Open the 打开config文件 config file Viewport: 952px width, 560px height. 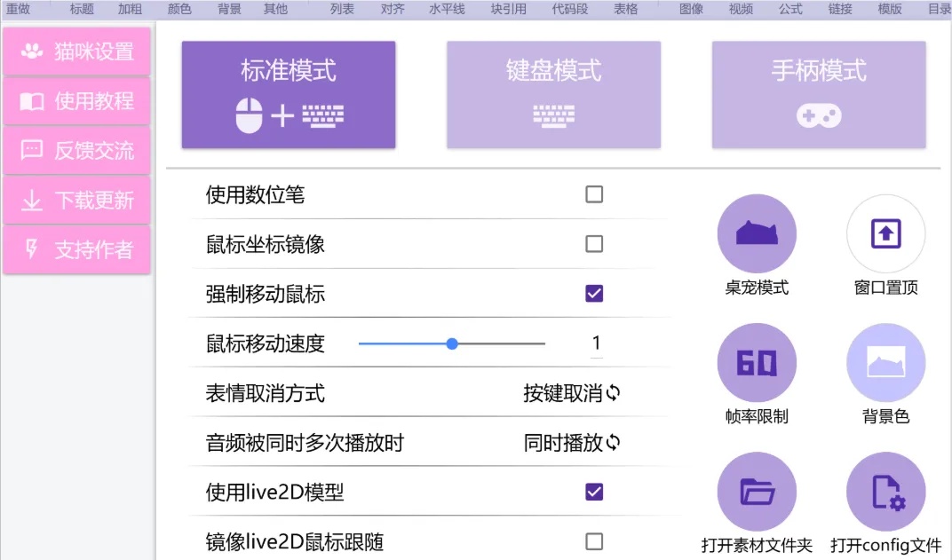click(x=885, y=491)
